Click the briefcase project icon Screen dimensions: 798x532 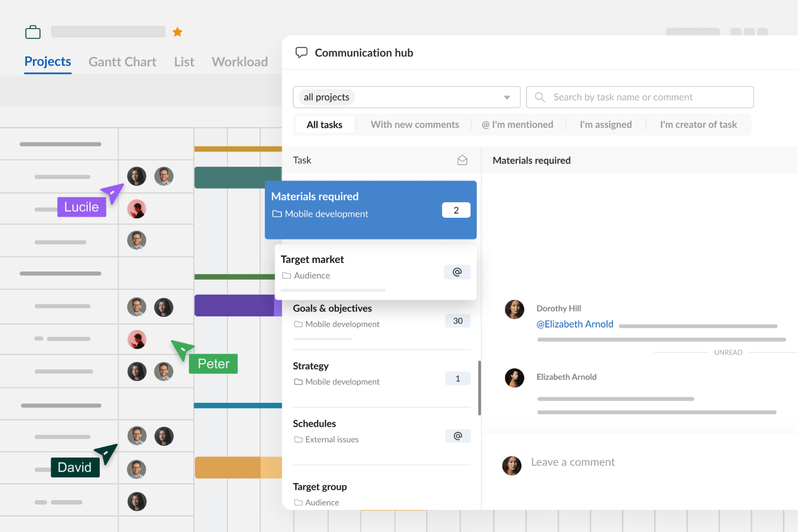(33, 32)
